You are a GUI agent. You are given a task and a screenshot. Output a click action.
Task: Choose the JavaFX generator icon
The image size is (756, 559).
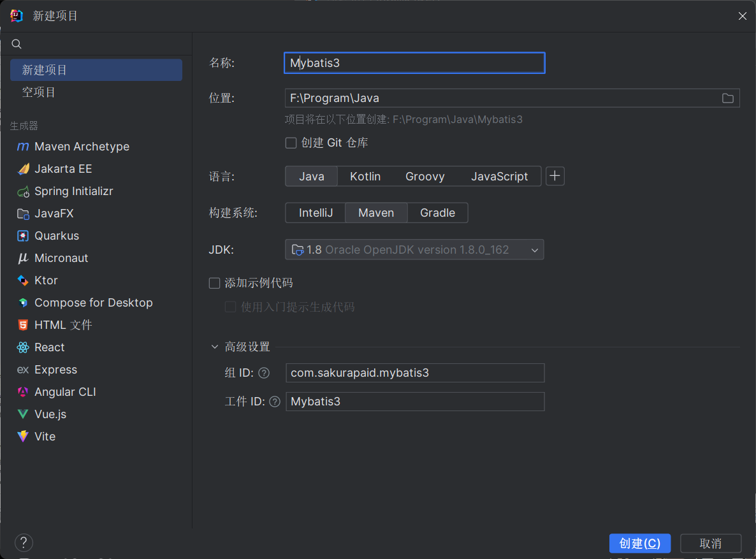click(x=23, y=214)
